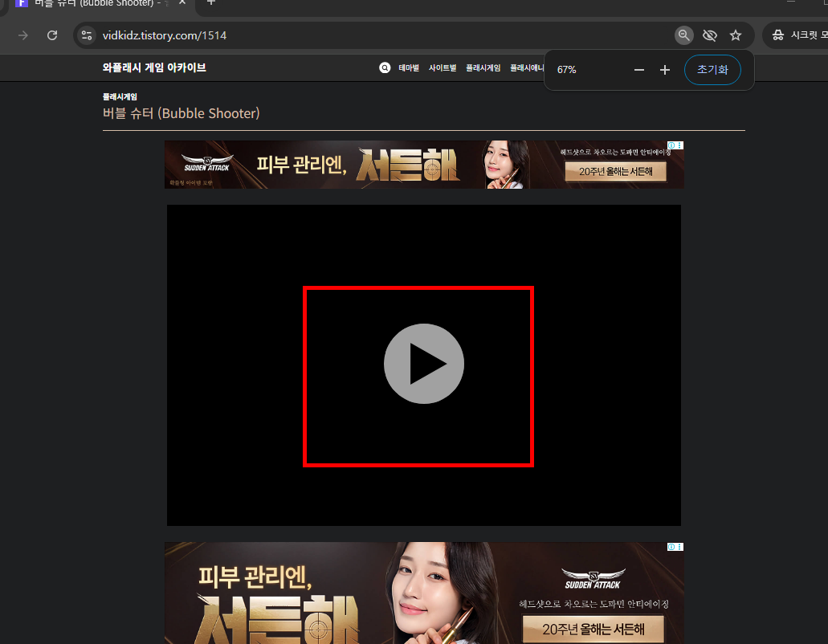The width and height of the screenshot is (828, 644).
Task: Click the crossed-eye icon next to the address bar
Action: [x=710, y=35]
